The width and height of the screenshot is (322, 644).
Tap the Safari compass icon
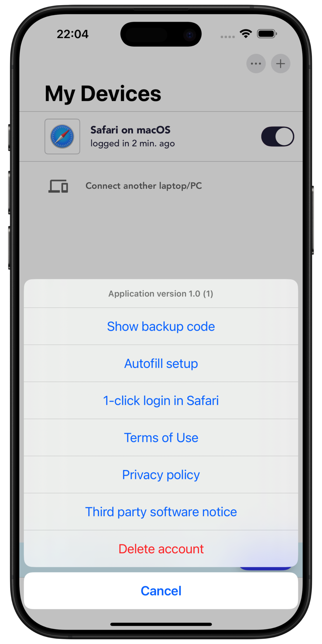click(62, 136)
